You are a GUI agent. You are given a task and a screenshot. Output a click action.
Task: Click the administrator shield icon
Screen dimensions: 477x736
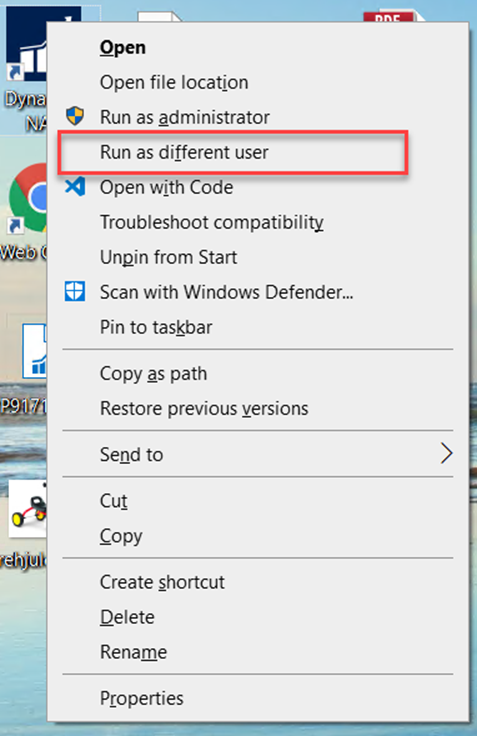tap(75, 116)
